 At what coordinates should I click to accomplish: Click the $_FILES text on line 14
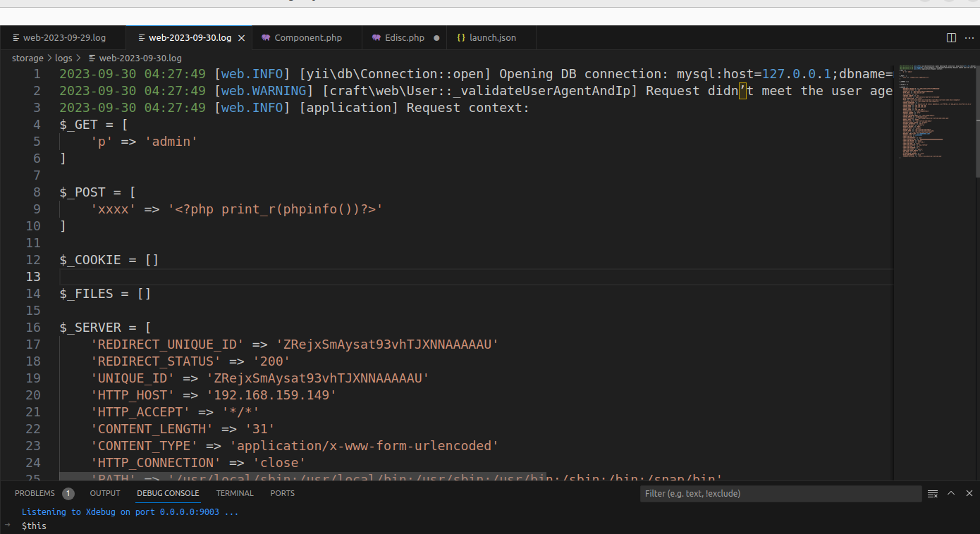87,294
